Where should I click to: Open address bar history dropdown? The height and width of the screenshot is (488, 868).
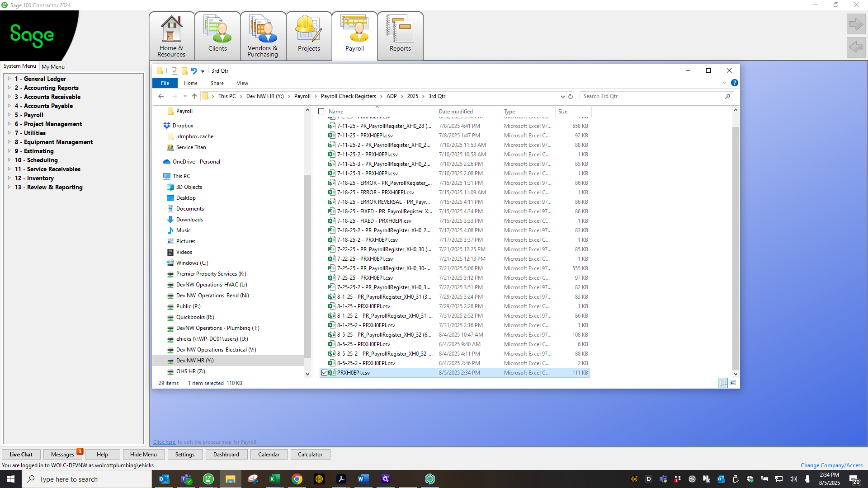562,96
